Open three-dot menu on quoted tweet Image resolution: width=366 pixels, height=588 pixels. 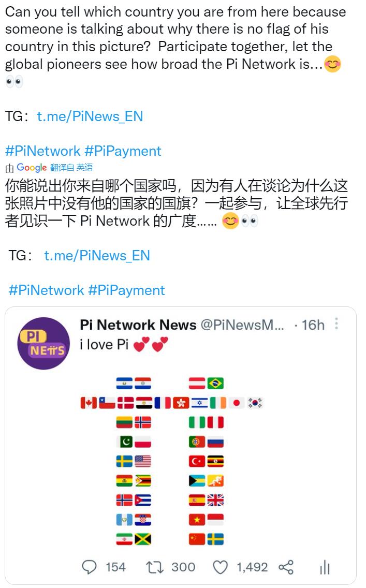[x=336, y=324]
